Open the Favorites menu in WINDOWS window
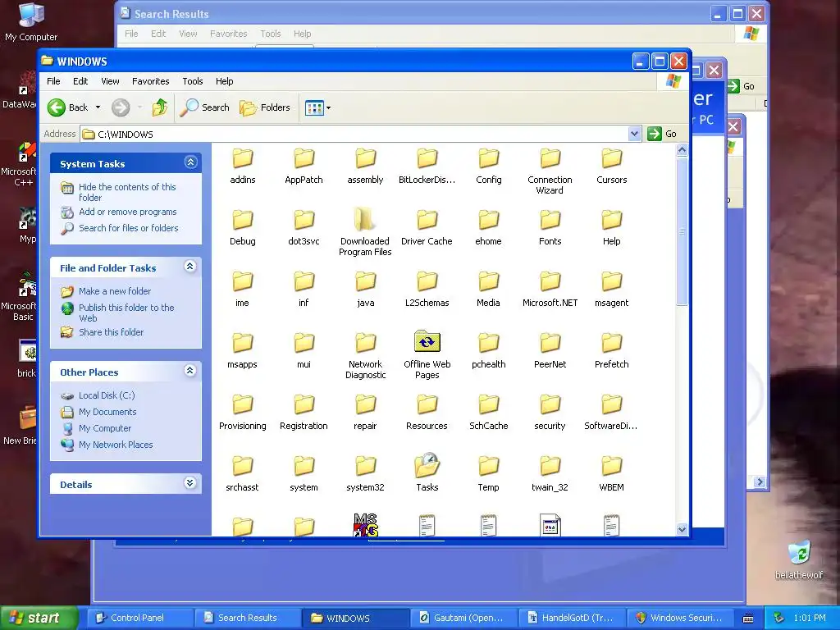840x630 pixels. pyautogui.click(x=151, y=81)
